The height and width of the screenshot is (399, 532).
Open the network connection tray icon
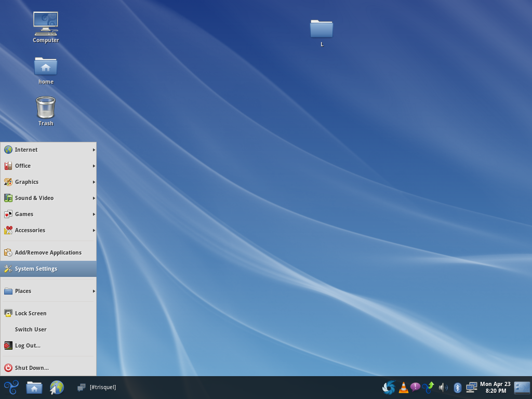pyautogui.click(x=471, y=388)
